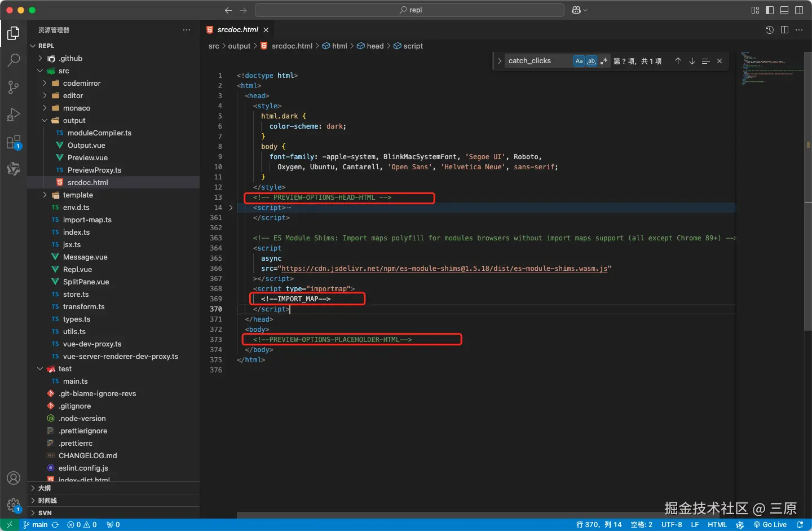This screenshot has width=812, height=531.
Task: Split the editor to the right
Action: pos(784,30)
